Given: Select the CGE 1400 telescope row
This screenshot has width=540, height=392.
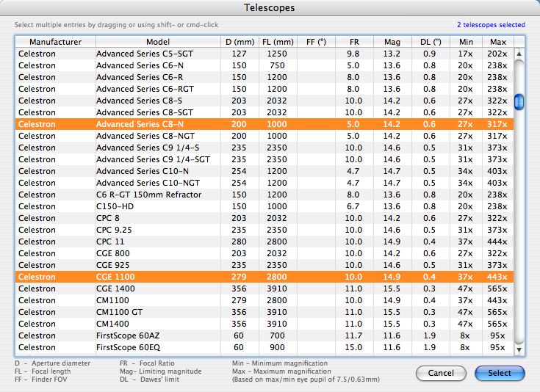Looking at the screenshot, I should tap(264, 288).
